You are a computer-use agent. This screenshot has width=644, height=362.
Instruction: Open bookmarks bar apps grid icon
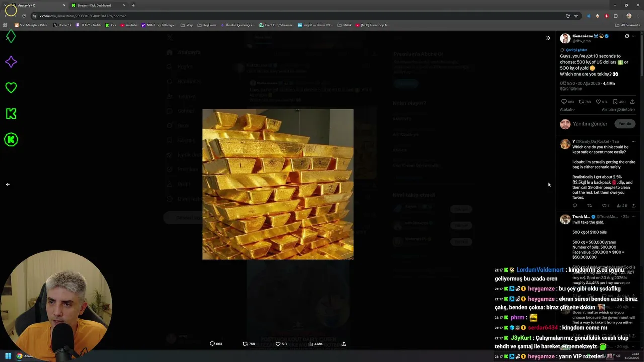[5, 25]
